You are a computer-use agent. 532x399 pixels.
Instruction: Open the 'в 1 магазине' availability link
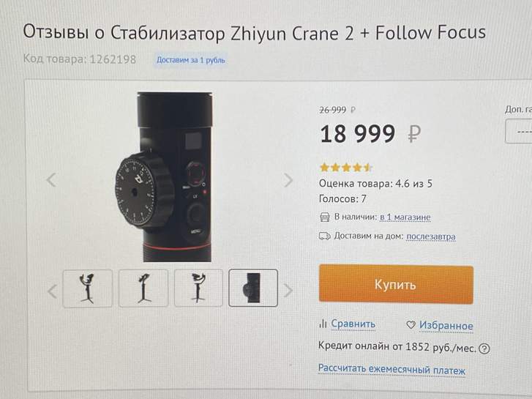405,217
